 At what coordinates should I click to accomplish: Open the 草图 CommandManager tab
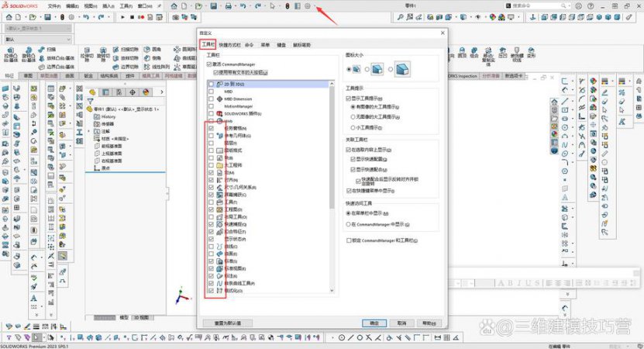28,76
